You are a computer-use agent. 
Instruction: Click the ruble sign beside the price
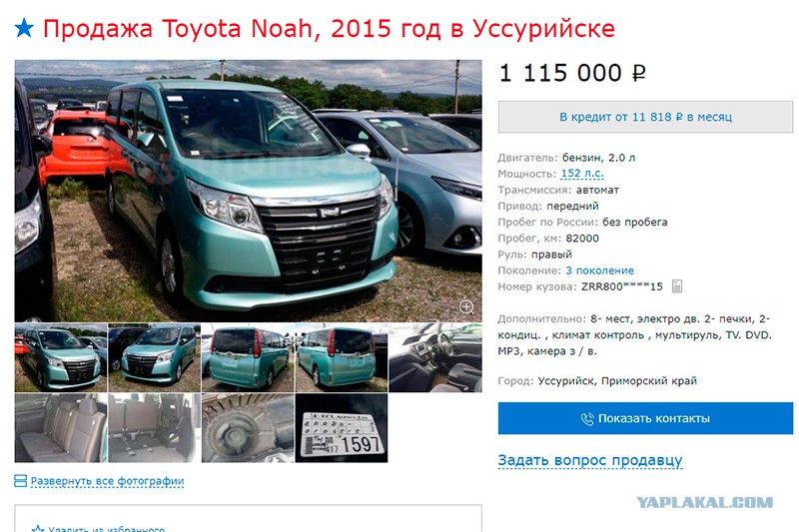(638, 74)
